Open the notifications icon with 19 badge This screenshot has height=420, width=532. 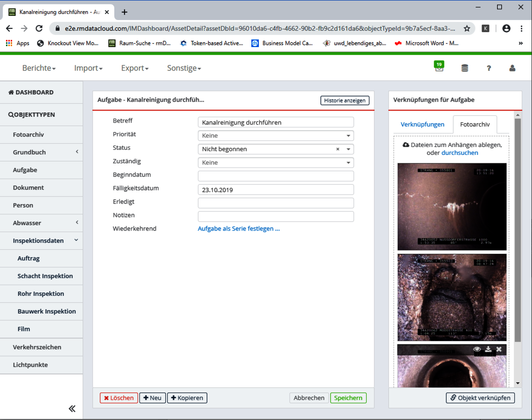click(439, 68)
